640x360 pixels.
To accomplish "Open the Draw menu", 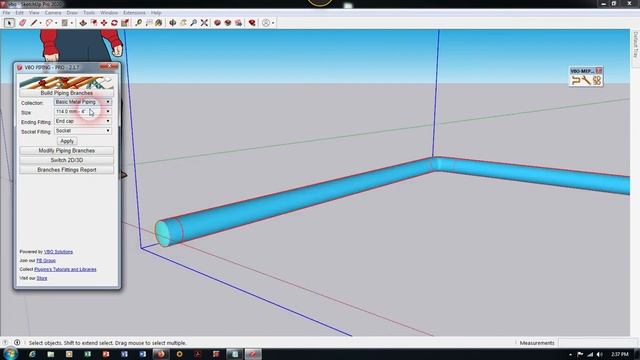I will point(72,13).
